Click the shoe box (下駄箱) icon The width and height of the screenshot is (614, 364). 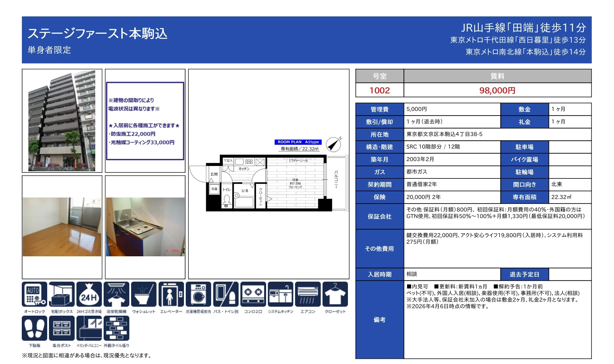click(34, 328)
